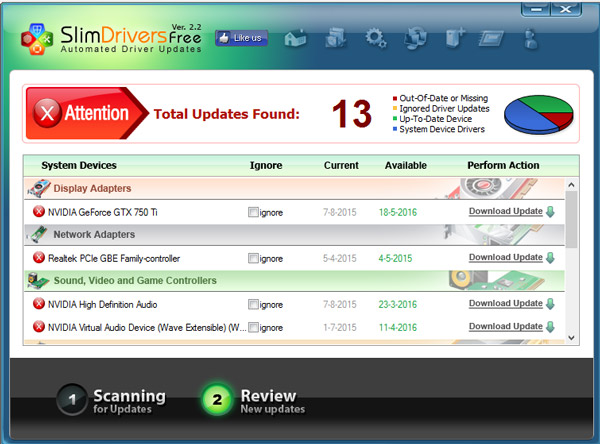Click red X icon beside NVIDIA Virtual Audio Device
600x444 pixels.
click(x=39, y=327)
